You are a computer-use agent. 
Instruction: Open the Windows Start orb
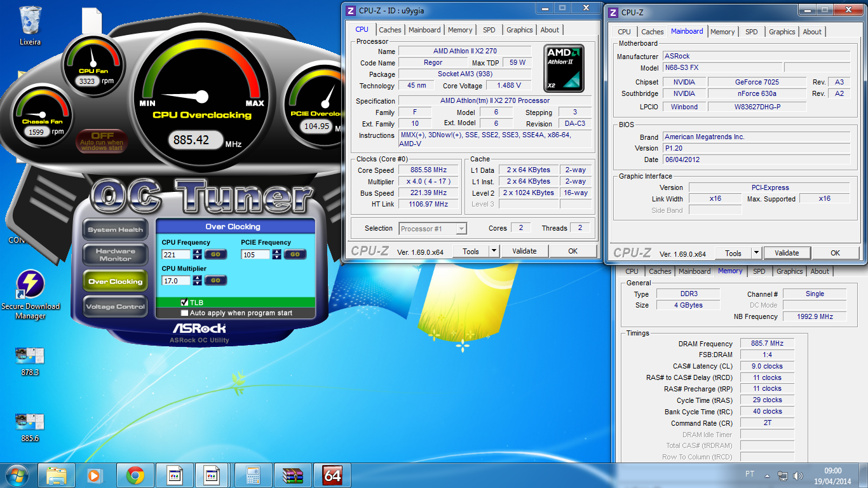pyautogui.click(x=17, y=475)
